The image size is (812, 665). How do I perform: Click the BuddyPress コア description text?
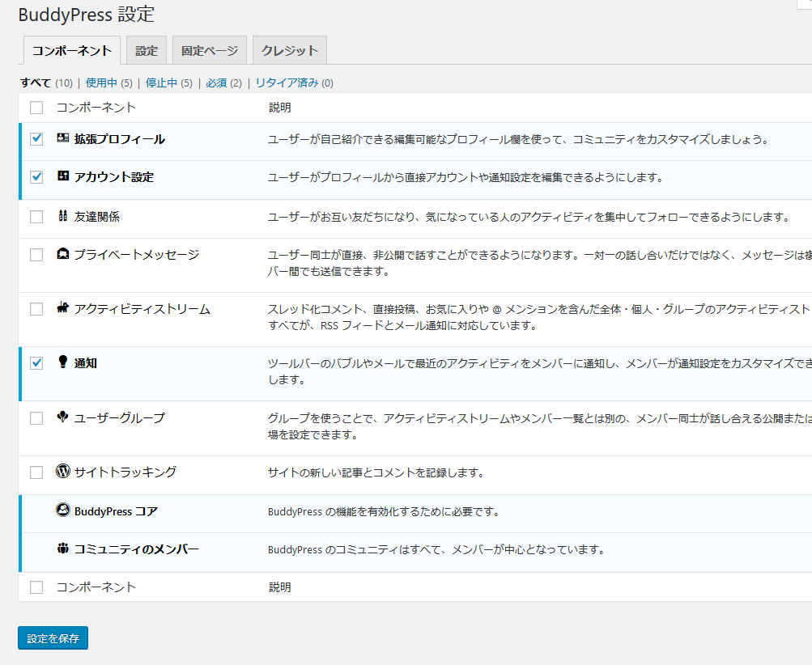[x=384, y=512]
